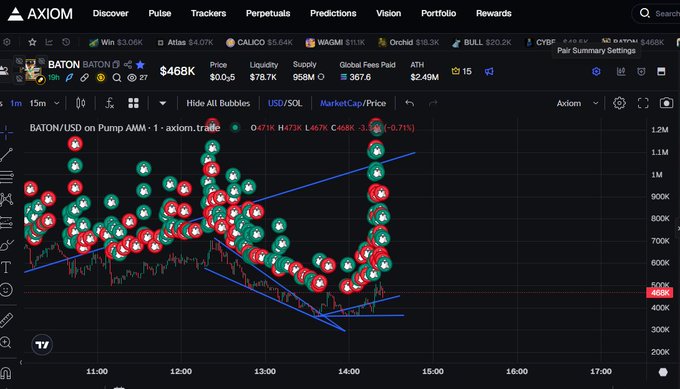Click the blue feather icon
The image size is (680, 389).
69,78
